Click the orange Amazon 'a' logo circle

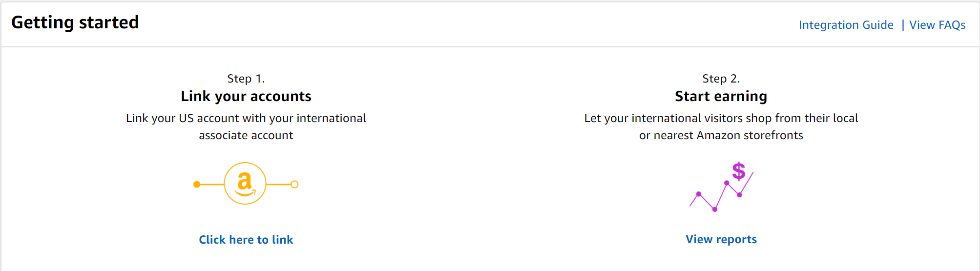[245, 184]
